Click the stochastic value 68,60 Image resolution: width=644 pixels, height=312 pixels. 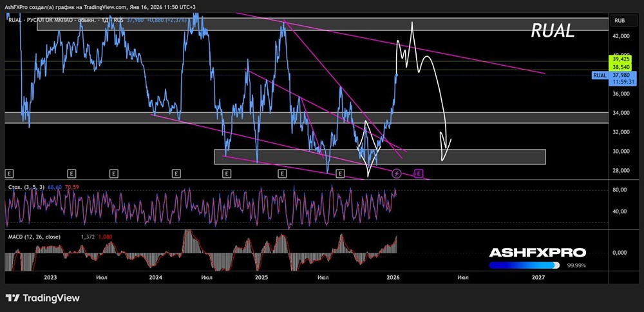pyautogui.click(x=55, y=187)
